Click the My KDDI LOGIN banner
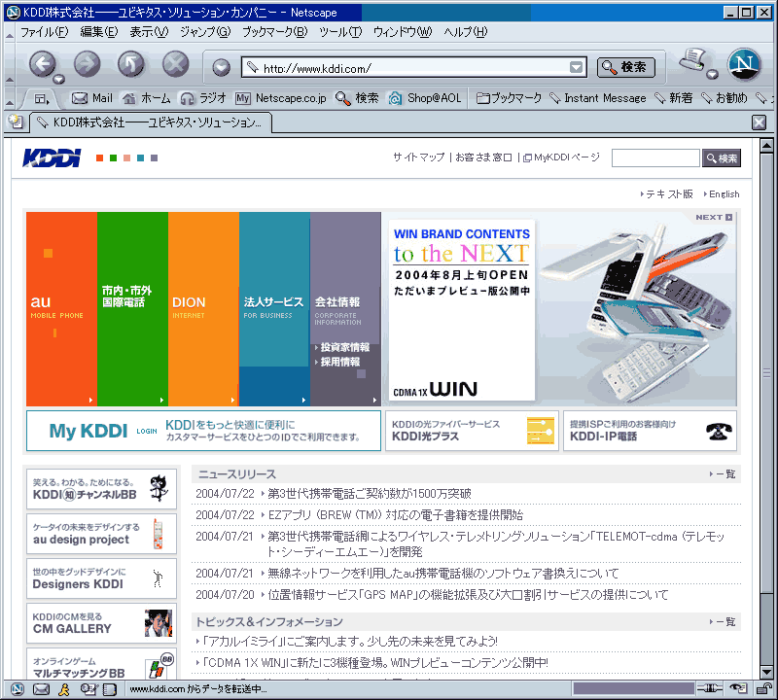Image resolution: width=778 pixels, height=700 pixels. click(x=203, y=431)
